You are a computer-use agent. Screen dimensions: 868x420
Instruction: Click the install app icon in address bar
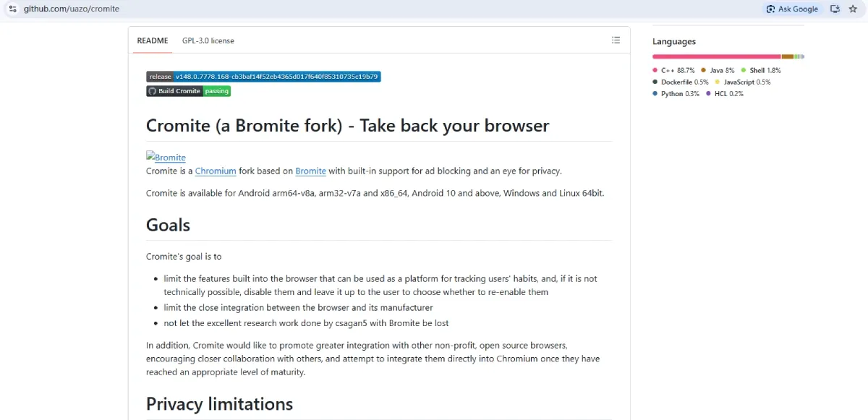pos(835,9)
